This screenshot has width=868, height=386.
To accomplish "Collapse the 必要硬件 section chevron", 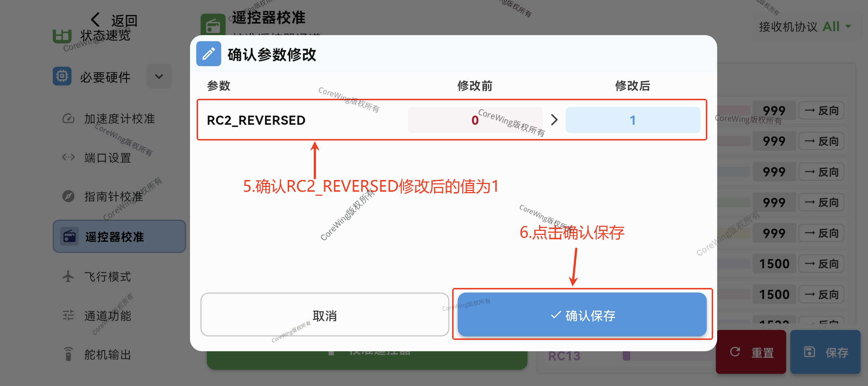I will [x=159, y=76].
